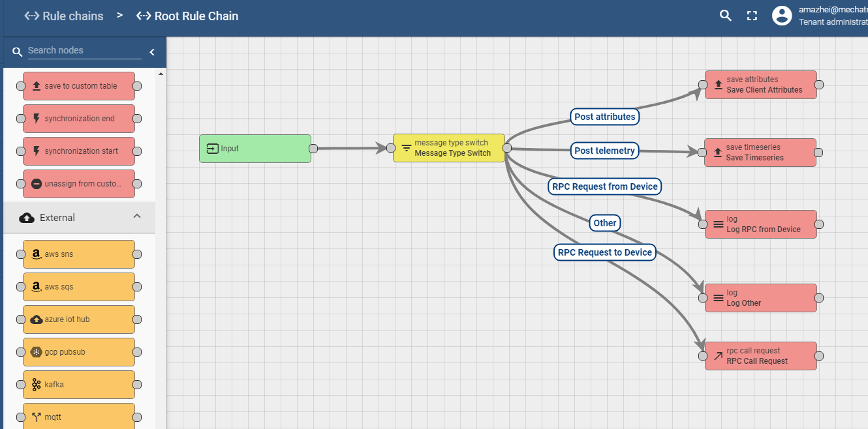This screenshot has height=429, width=868.
Task: Select the aws sns node icon
Action: point(37,254)
